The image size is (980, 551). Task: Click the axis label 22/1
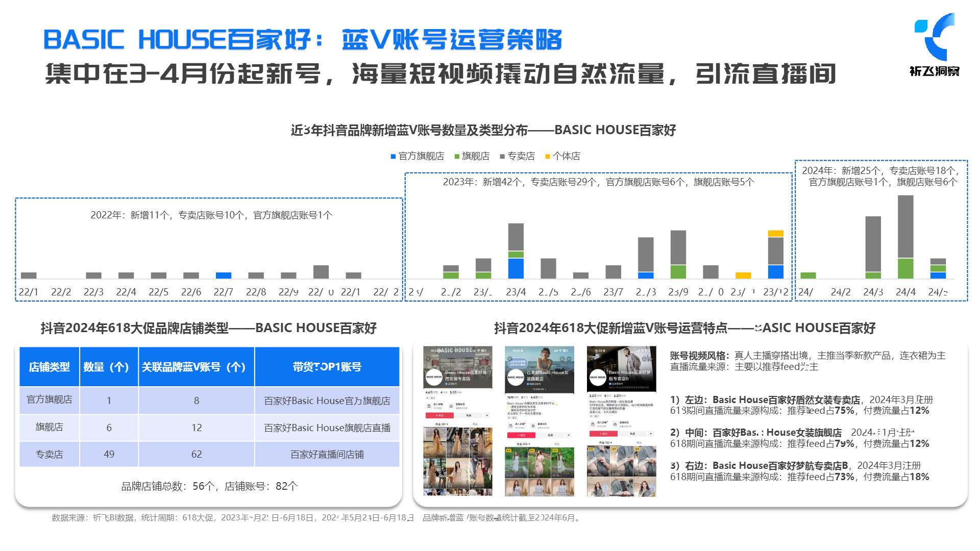pyautogui.click(x=29, y=292)
